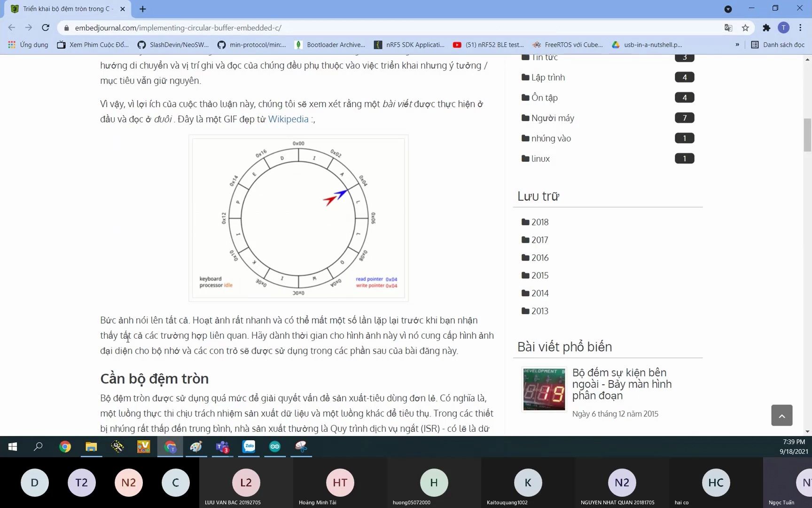This screenshot has width=812, height=508.
Task: Close the 'Triển khai bộ đệm tròn' tab
Action: coord(123,9)
